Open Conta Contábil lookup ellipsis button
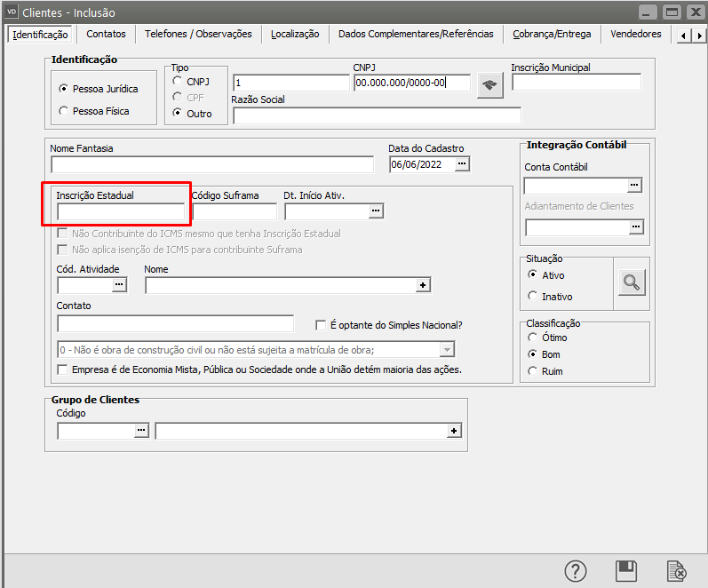The image size is (708, 588). tap(634, 185)
